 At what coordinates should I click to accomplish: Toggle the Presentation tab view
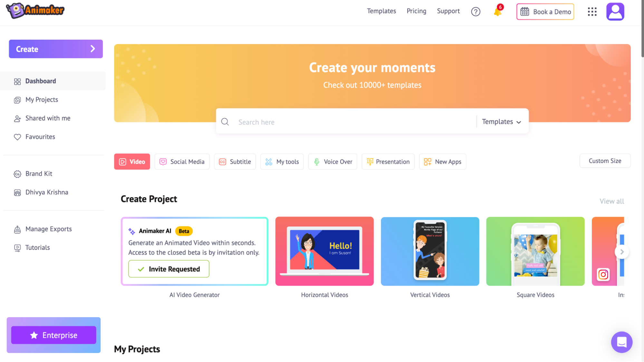click(x=388, y=161)
